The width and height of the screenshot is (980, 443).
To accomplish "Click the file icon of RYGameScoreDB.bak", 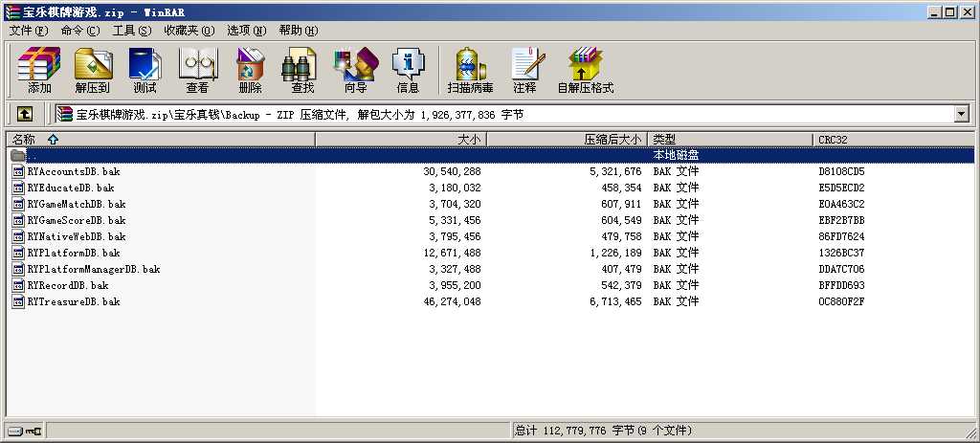I will [x=19, y=220].
